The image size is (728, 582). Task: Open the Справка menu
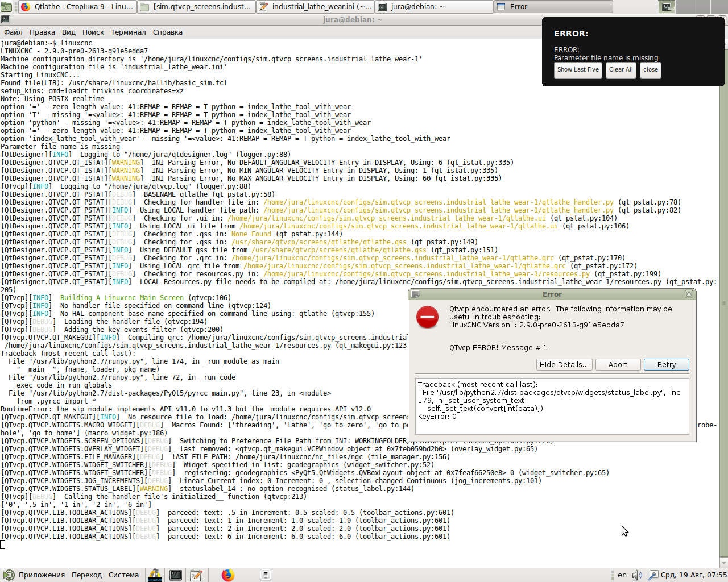[168, 32]
